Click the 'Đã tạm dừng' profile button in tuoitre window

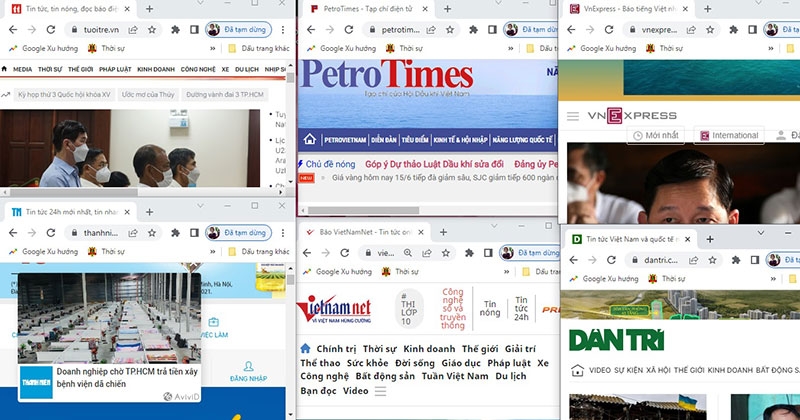point(239,30)
